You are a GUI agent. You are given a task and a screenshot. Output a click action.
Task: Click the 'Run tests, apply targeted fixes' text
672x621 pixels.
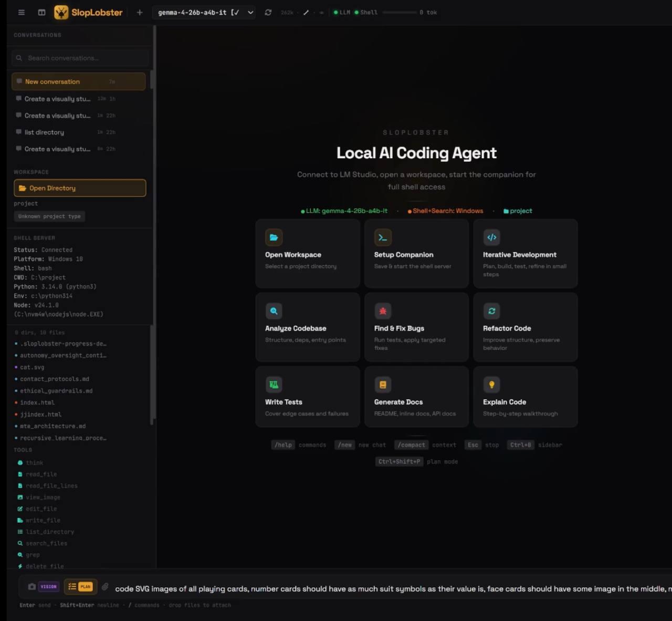point(410,344)
